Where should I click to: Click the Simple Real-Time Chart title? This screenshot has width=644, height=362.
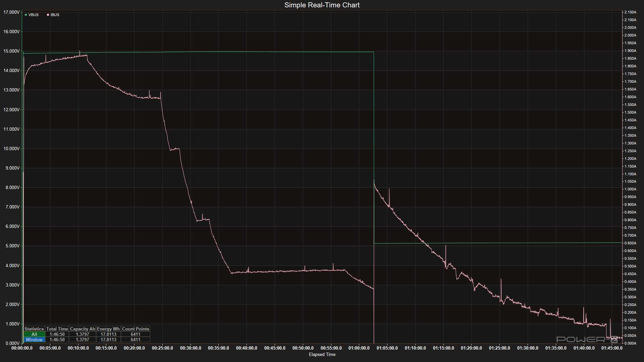(322, 5)
